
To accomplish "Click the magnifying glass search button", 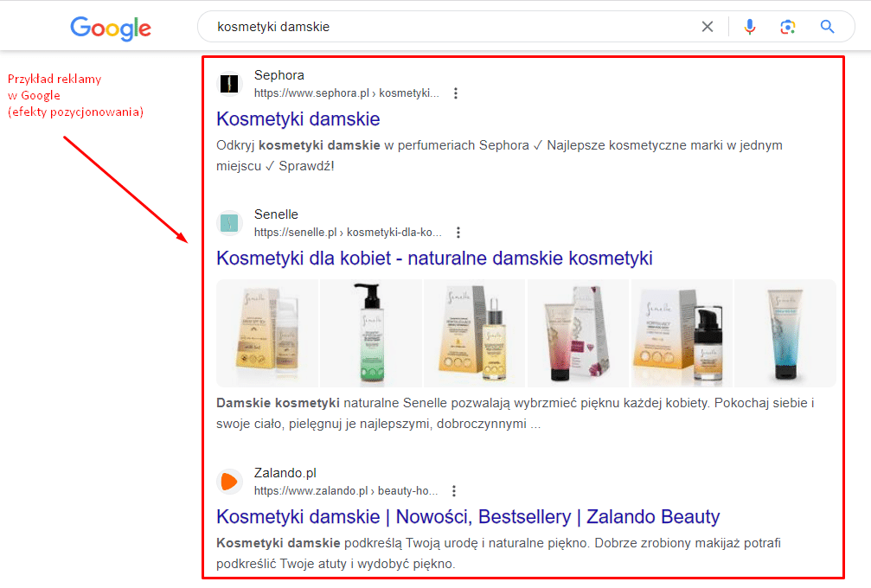I will coord(827,27).
